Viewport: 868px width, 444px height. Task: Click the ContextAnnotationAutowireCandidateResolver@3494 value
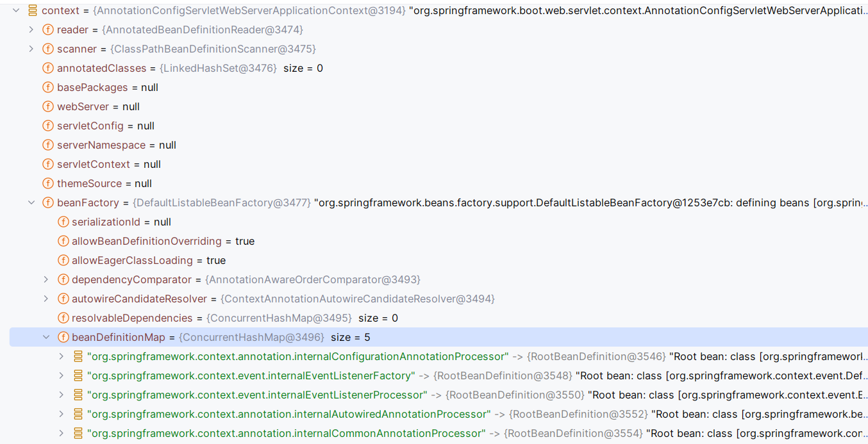pyautogui.click(x=358, y=299)
